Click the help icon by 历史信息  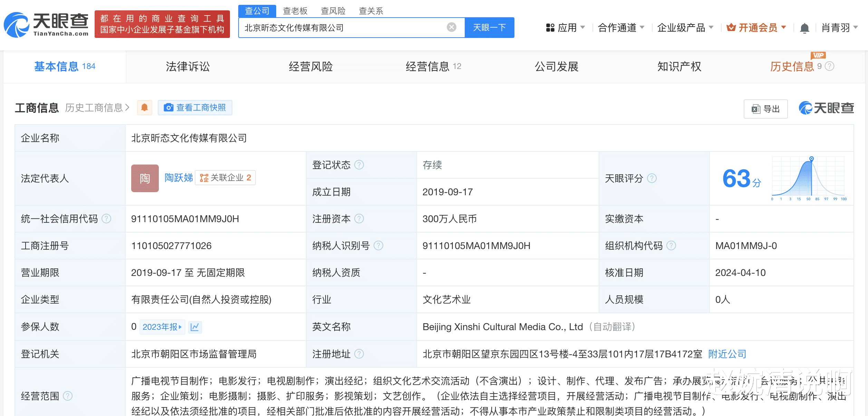tap(829, 66)
